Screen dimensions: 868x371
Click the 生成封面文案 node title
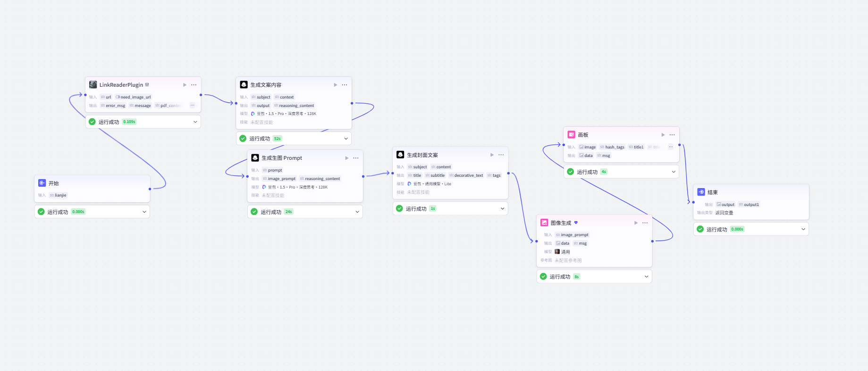(422, 155)
